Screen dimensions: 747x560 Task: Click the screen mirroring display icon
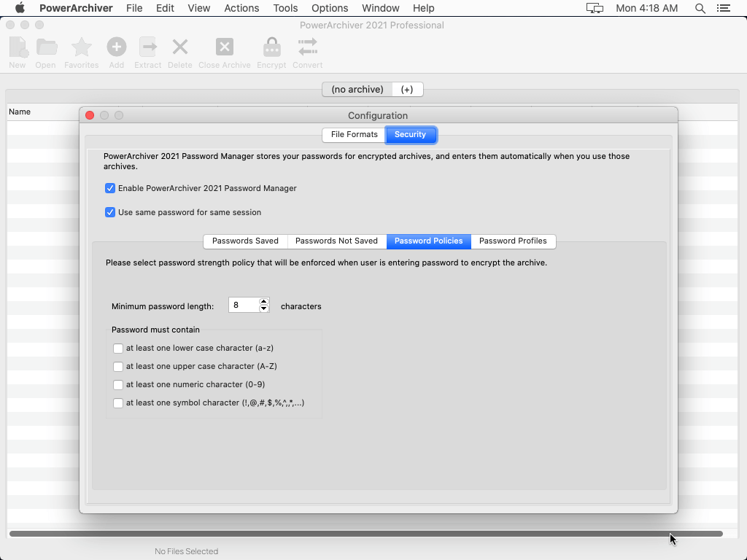[595, 8]
